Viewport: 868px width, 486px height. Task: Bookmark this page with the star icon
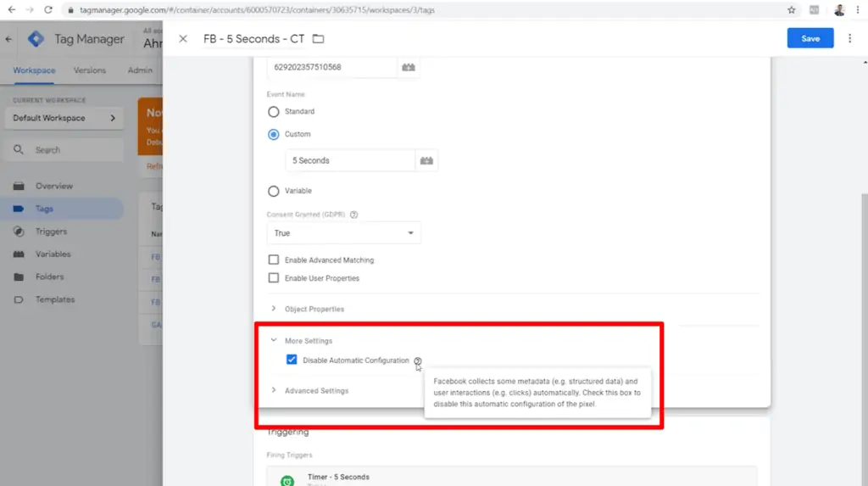pyautogui.click(x=792, y=9)
